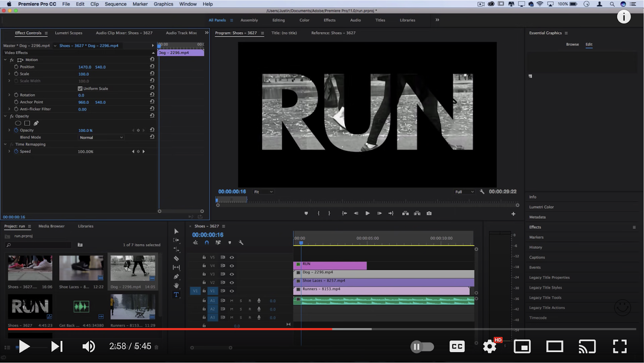Open the Sequence menu

point(116,4)
